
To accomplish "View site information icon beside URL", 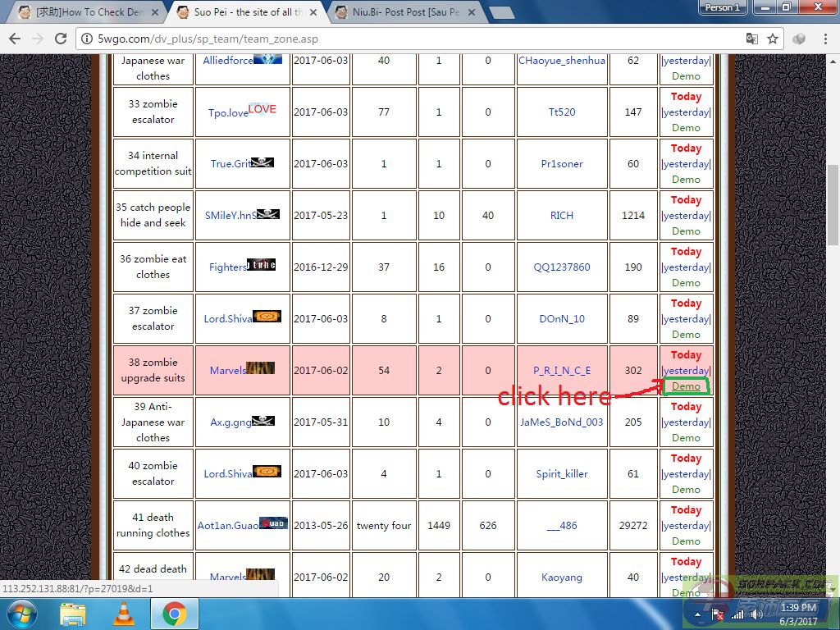I will click(x=87, y=39).
